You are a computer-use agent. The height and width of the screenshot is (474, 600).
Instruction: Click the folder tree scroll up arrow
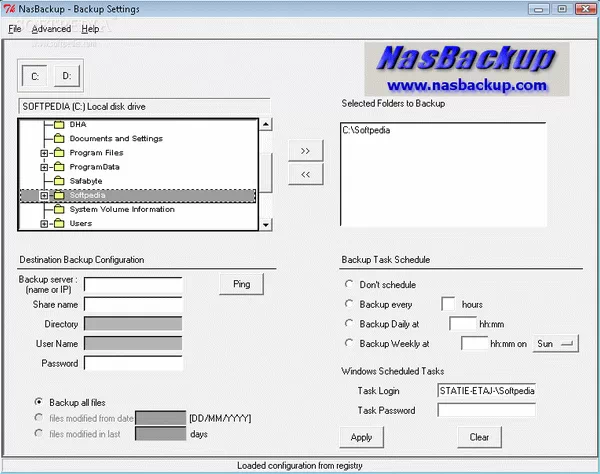pyautogui.click(x=266, y=124)
